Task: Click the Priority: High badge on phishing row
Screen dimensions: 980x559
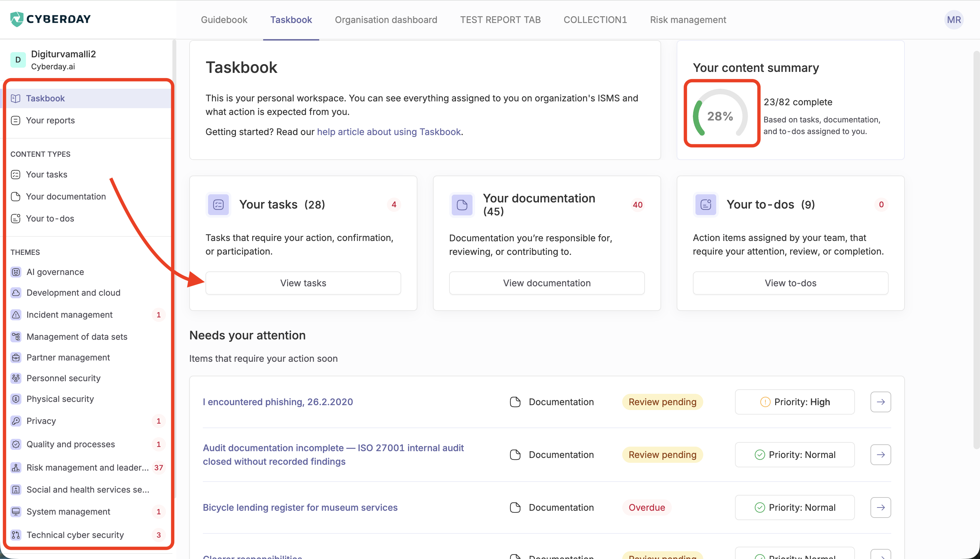Action: coord(794,402)
